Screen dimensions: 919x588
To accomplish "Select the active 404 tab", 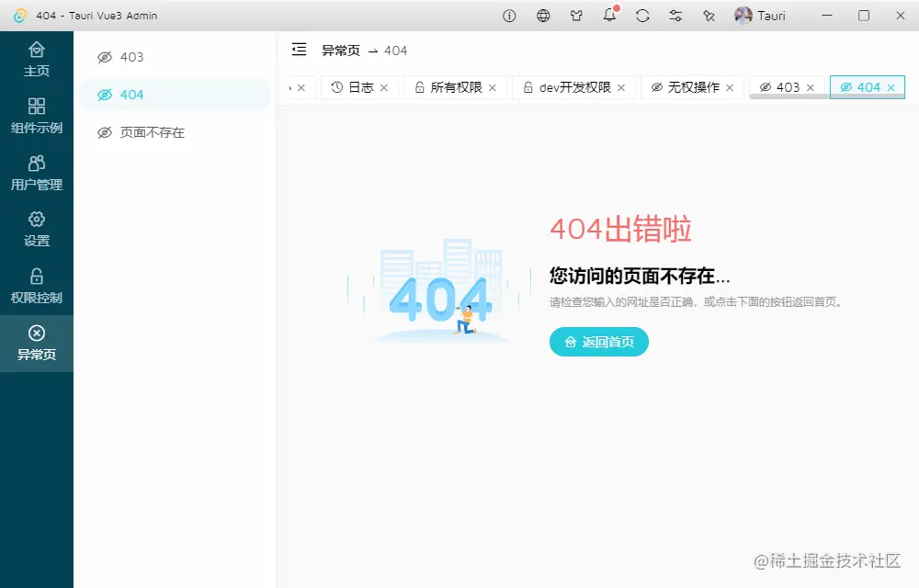I will [x=868, y=87].
